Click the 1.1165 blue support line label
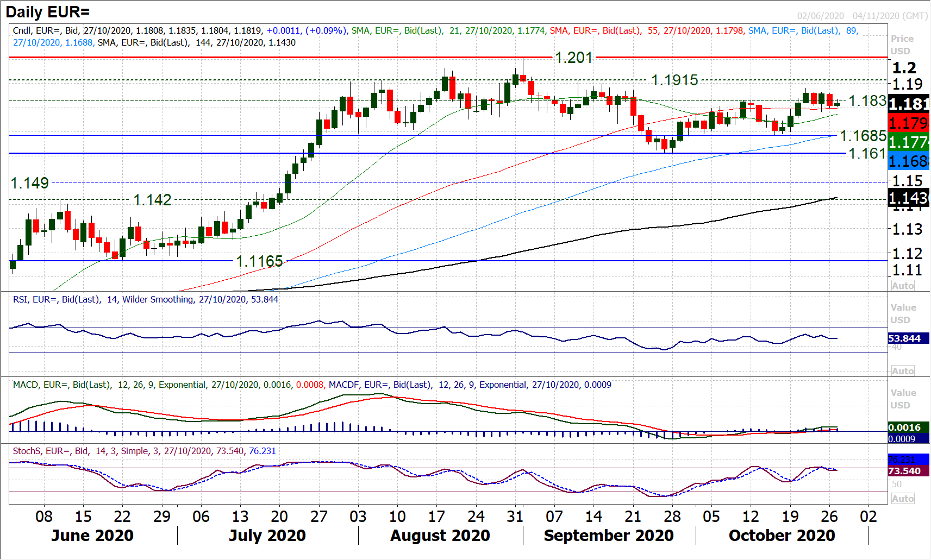931x560 pixels. point(259,261)
